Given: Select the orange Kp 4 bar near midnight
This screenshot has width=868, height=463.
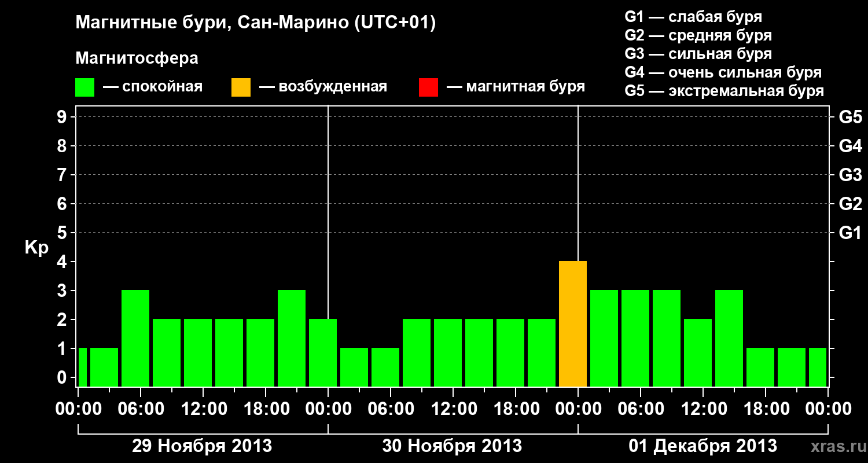Looking at the screenshot, I should pos(573,324).
